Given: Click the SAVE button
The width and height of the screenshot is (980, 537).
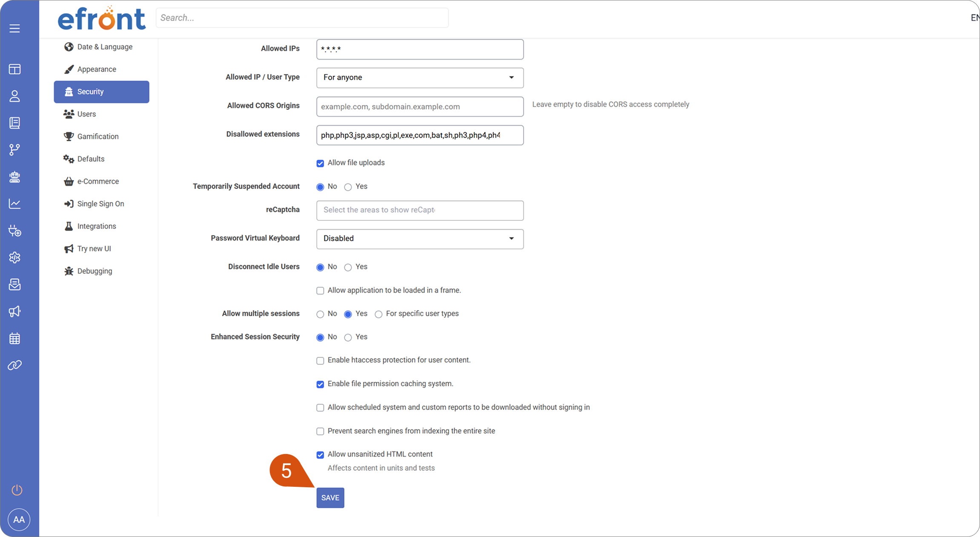Looking at the screenshot, I should coord(330,498).
